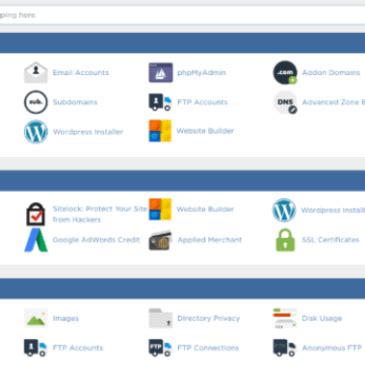365x365 pixels.
Task: Focus the search field at the top
Action: 182,15
